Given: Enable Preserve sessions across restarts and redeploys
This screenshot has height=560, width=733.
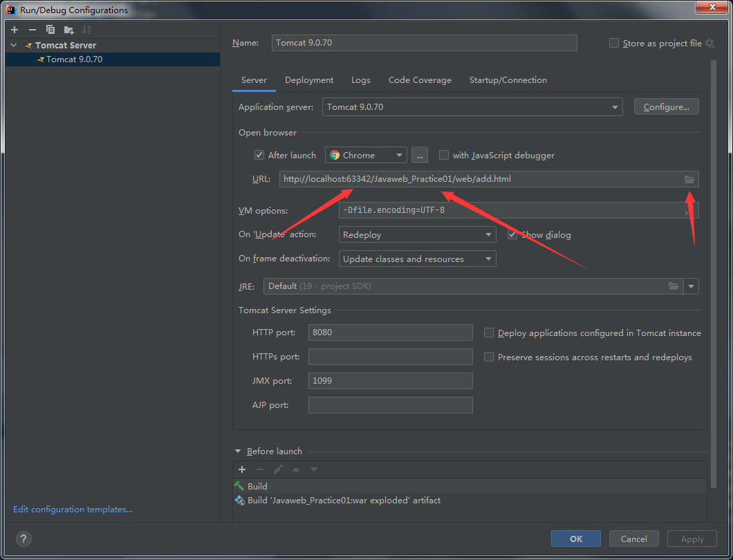Looking at the screenshot, I should point(488,357).
